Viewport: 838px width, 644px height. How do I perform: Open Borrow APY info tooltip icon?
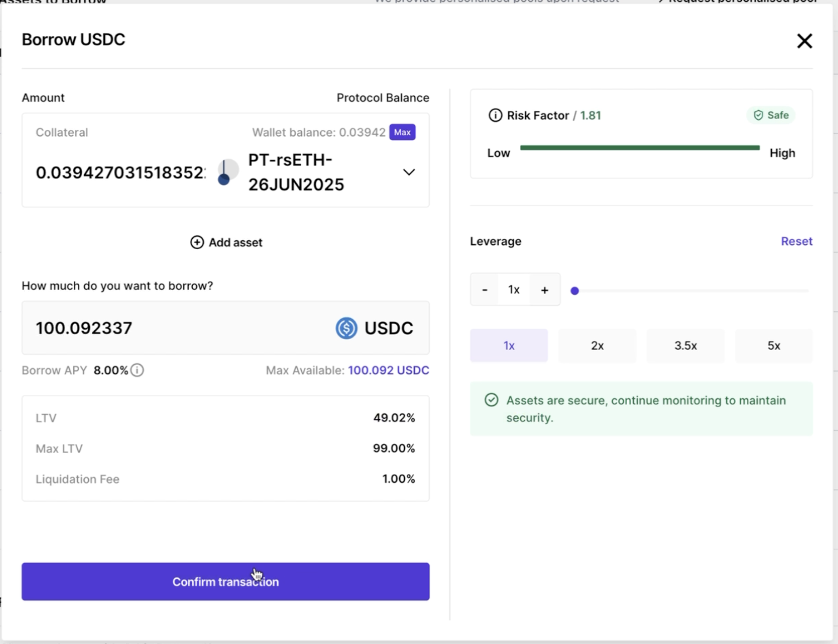click(x=137, y=370)
